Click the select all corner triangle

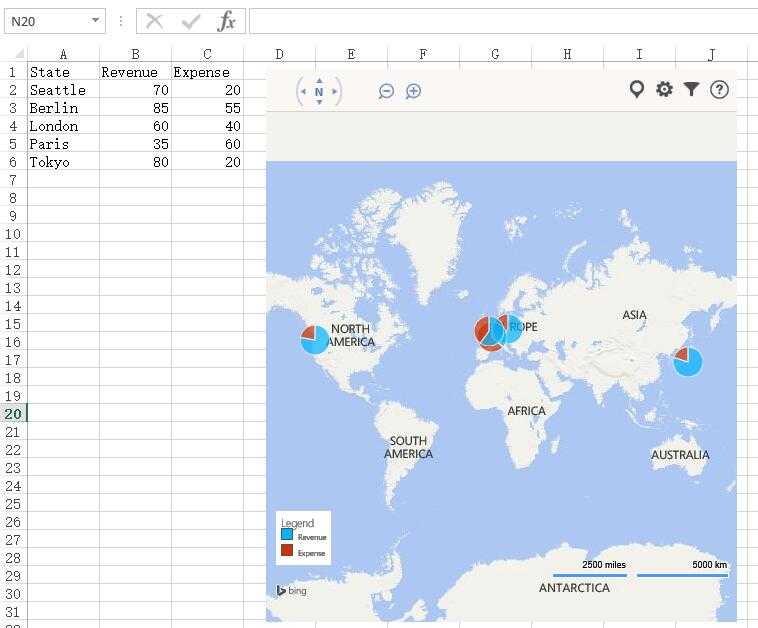coord(19,53)
